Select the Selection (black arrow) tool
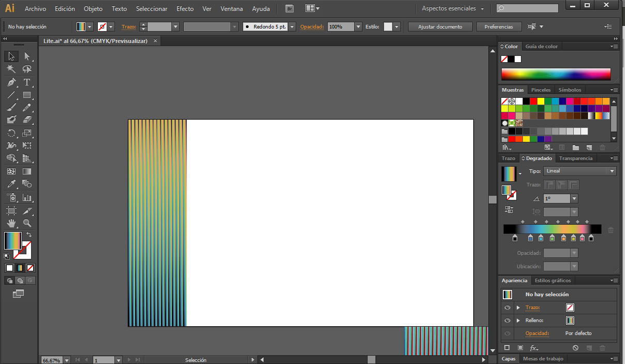This screenshot has height=364, width=625. click(11, 56)
